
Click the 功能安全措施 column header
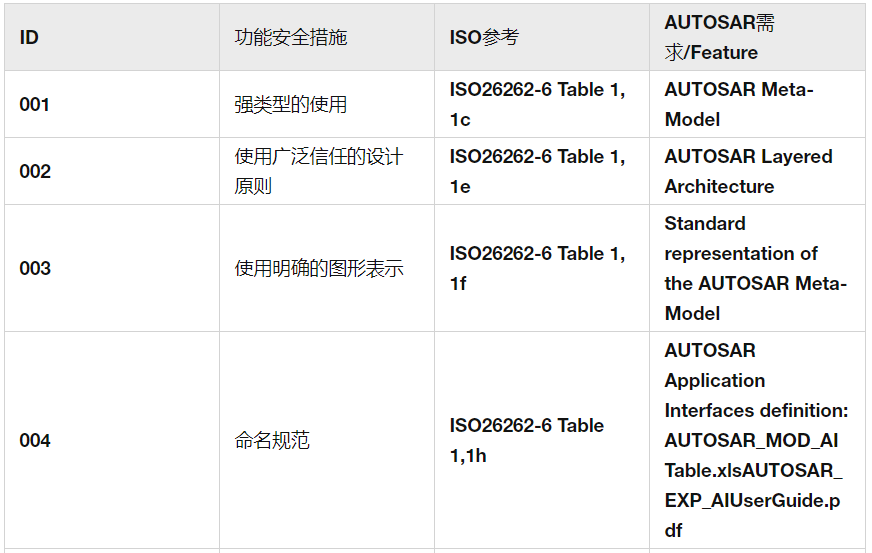click(x=290, y=38)
